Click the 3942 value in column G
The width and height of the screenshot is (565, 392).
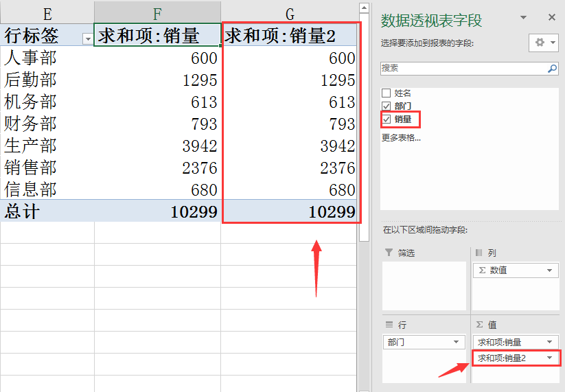coord(338,146)
